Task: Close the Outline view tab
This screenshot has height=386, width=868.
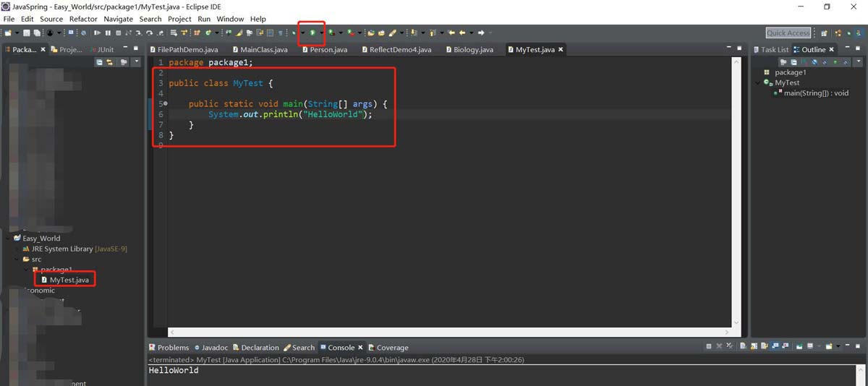Action: tap(831, 49)
